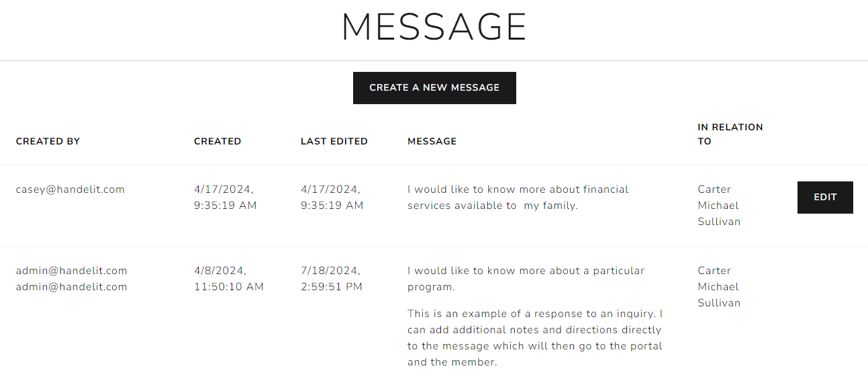Click the first admin@handelit.com email

(72, 271)
